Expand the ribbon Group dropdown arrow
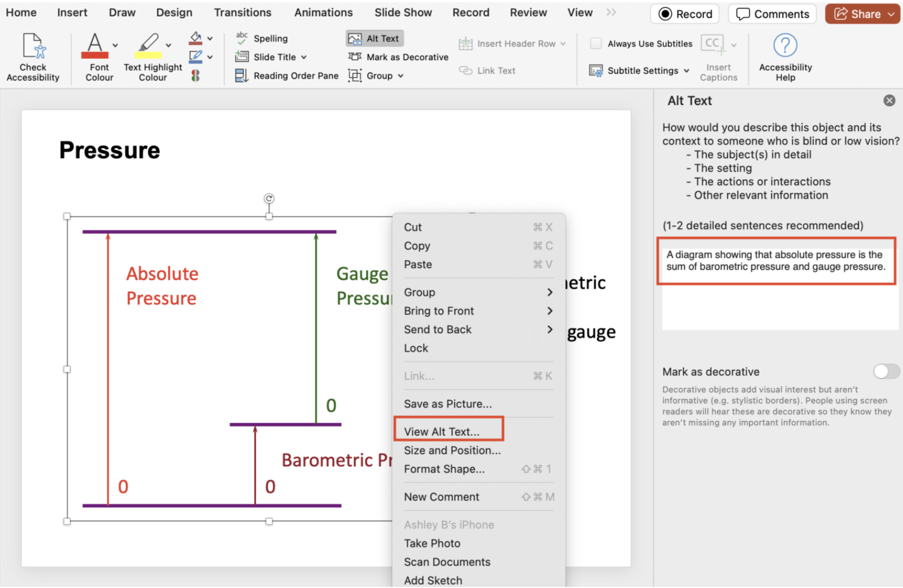The width and height of the screenshot is (903, 588). (400, 76)
